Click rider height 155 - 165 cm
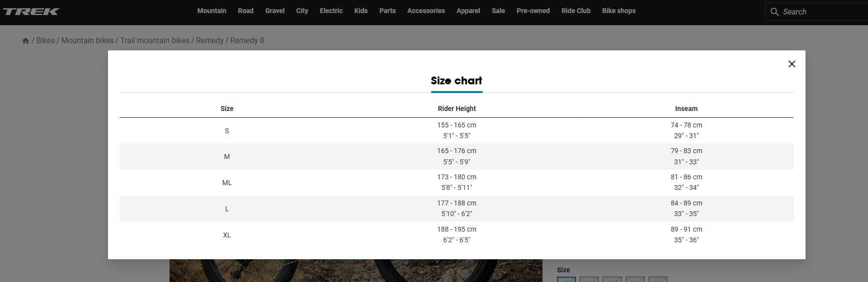 coord(457,125)
